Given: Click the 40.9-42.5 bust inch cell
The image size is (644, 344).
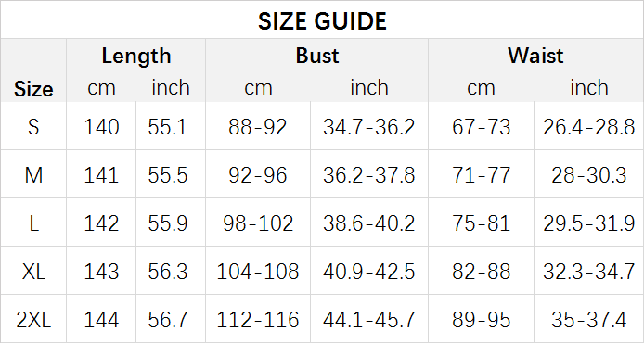Looking at the screenshot, I should [x=368, y=272].
